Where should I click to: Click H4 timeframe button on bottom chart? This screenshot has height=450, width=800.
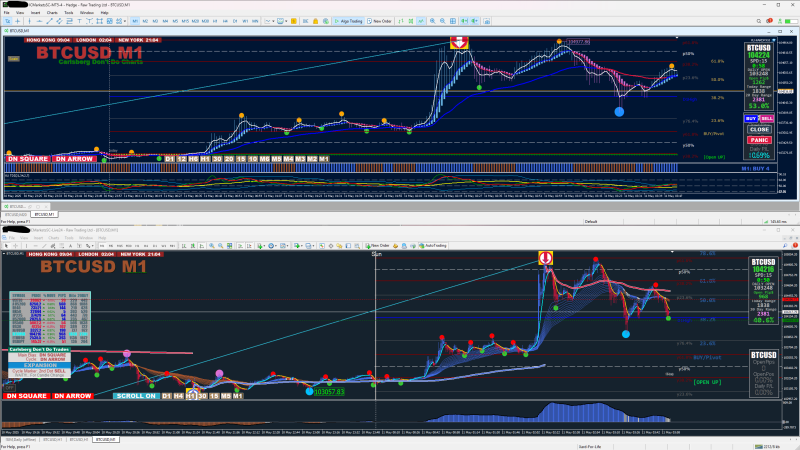[179, 396]
